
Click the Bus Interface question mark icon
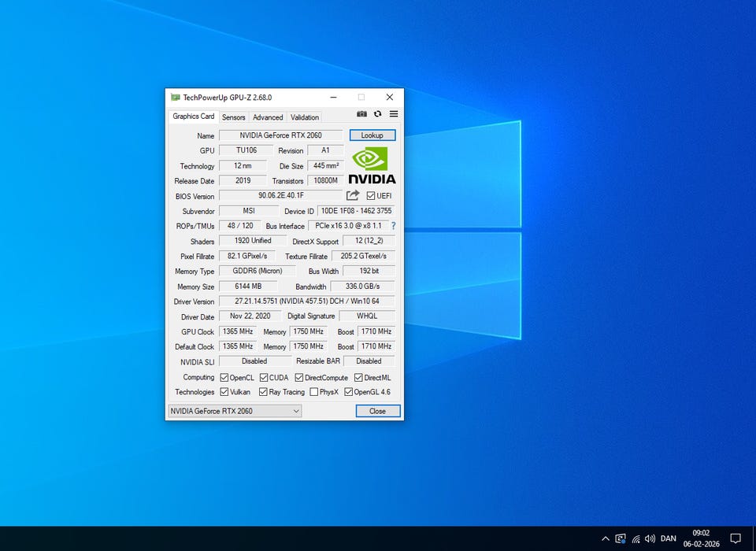(x=393, y=226)
